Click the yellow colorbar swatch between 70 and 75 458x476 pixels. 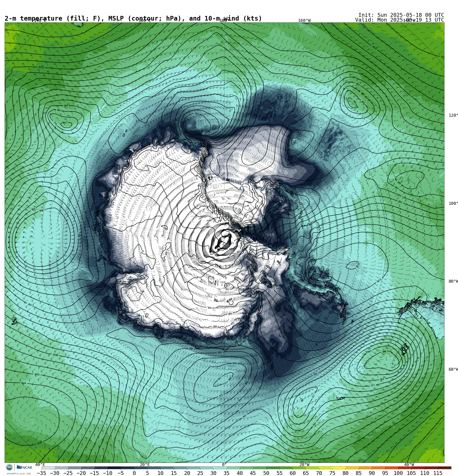tap(325, 468)
